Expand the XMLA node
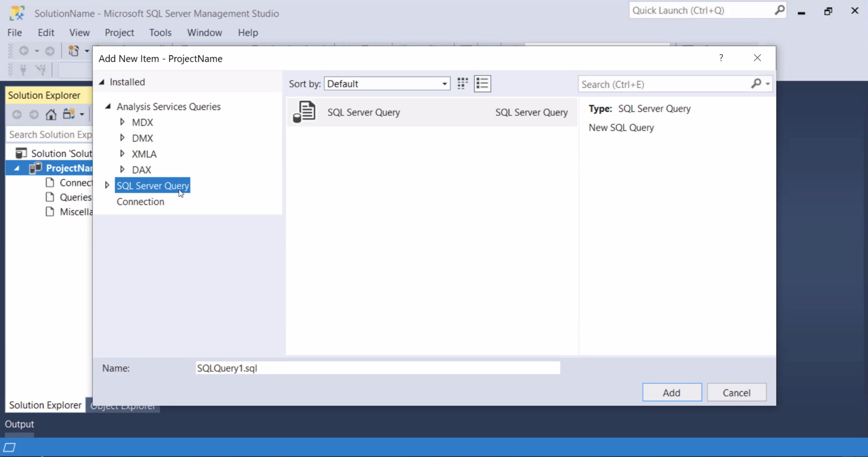This screenshot has width=868, height=457. 122,153
